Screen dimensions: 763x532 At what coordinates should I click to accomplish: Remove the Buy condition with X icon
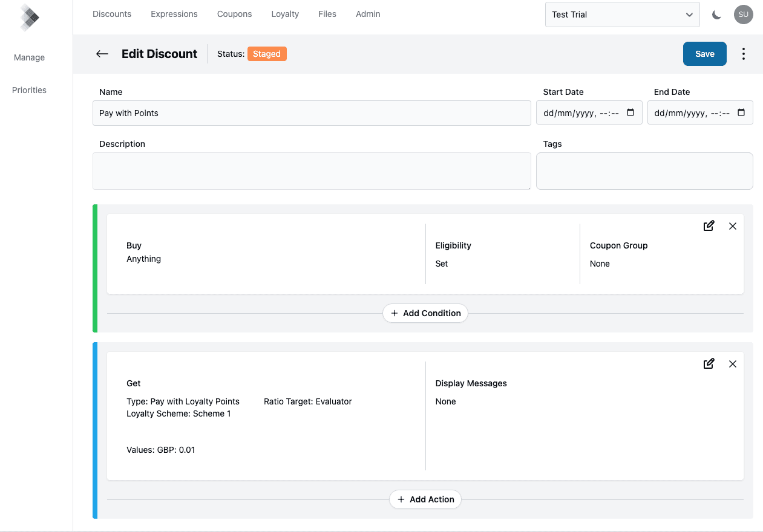point(732,226)
